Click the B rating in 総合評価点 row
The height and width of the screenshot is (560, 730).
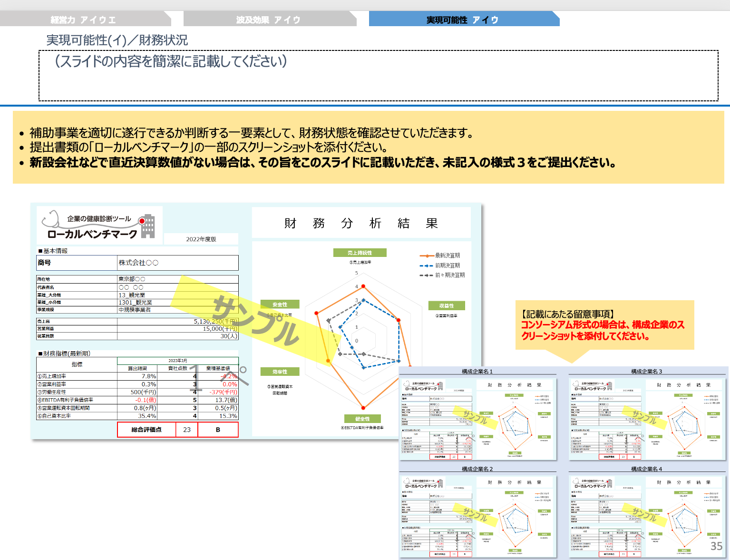(219, 429)
